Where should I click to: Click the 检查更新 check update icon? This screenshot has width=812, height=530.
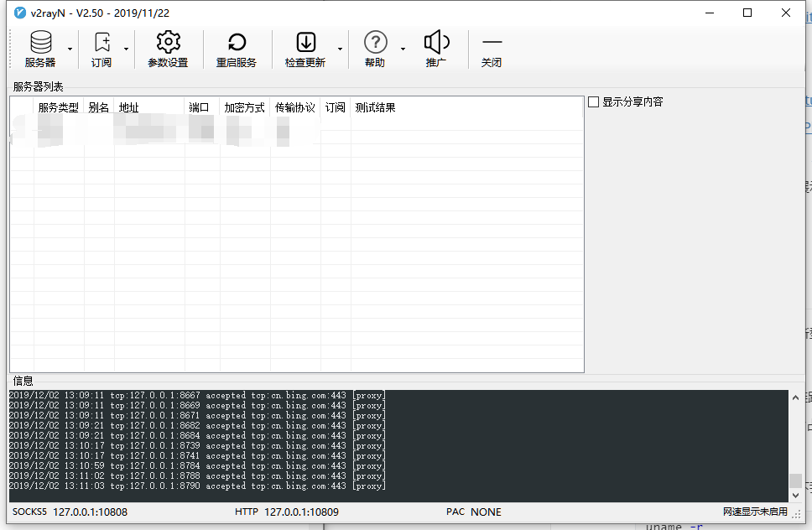pos(305,43)
